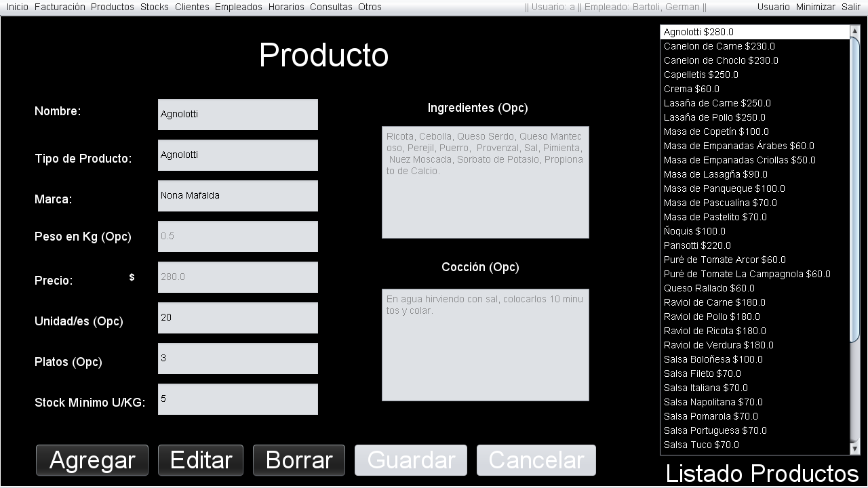This screenshot has width=868, height=488.
Task: Open the Consultas menu
Action: tap(331, 7)
